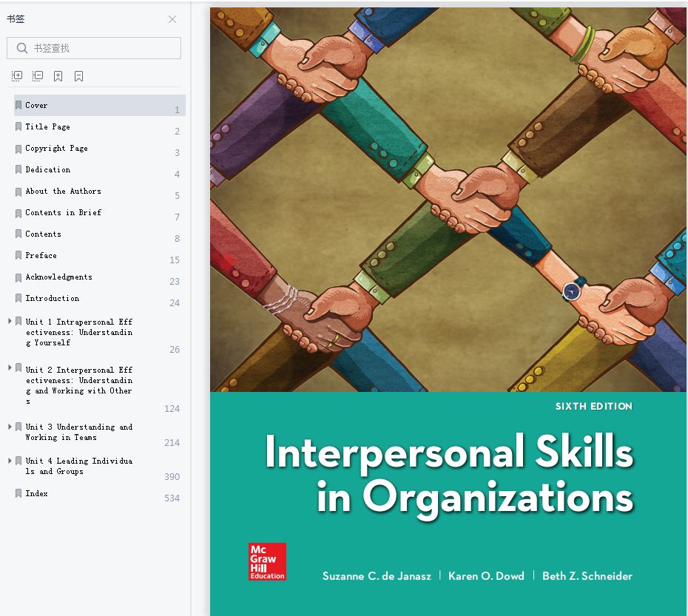The height and width of the screenshot is (616, 688).
Task: Click the McGraw Hill Education logo on cover
Action: [x=267, y=561]
